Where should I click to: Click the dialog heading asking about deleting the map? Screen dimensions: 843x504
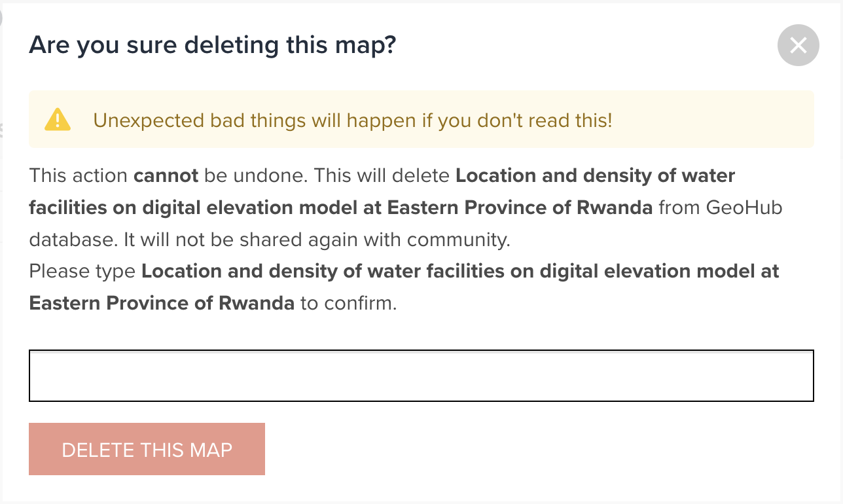pos(212,45)
